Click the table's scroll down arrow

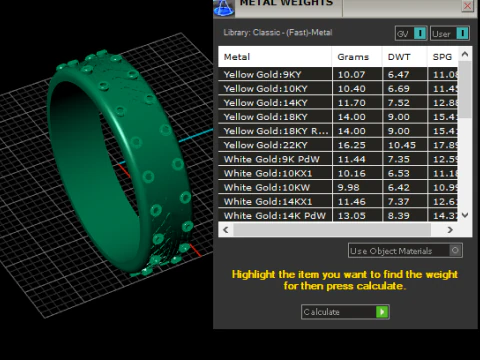(x=465, y=215)
